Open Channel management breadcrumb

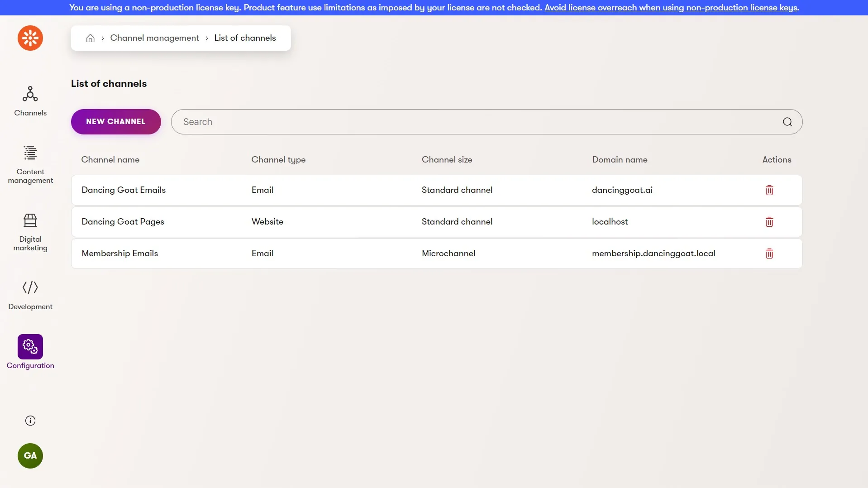[154, 38]
